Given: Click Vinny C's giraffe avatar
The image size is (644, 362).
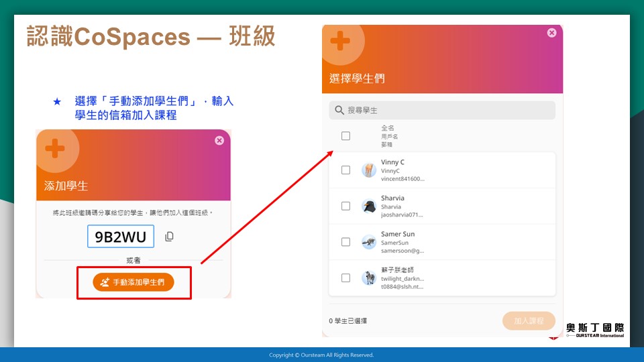Looking at the screenshot, I should (x=369, y=170).
